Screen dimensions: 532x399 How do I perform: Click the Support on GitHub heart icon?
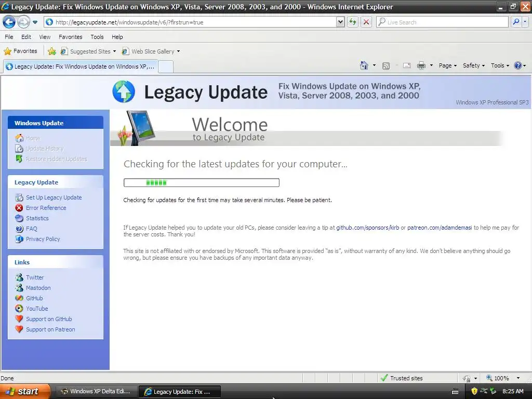[x=19, y=319]
